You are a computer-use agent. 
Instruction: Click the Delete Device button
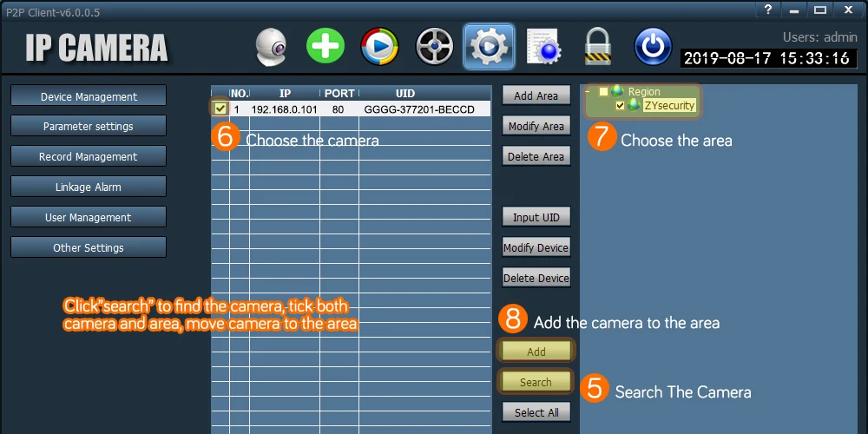click(536, 279)
